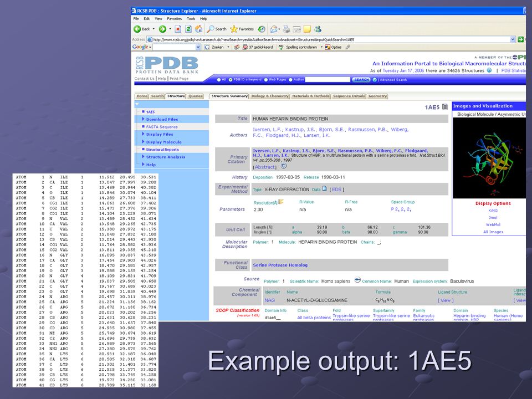Screen dimensions: 532x399
Task: Click the yellow Discuss note icon
Action: [x=307, y=29]
